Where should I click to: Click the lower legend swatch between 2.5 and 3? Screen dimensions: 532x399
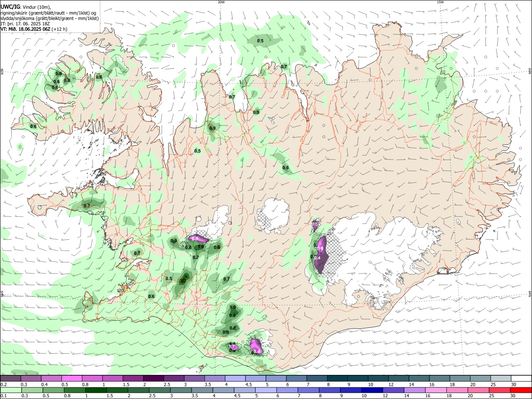[x=159, y=390]
